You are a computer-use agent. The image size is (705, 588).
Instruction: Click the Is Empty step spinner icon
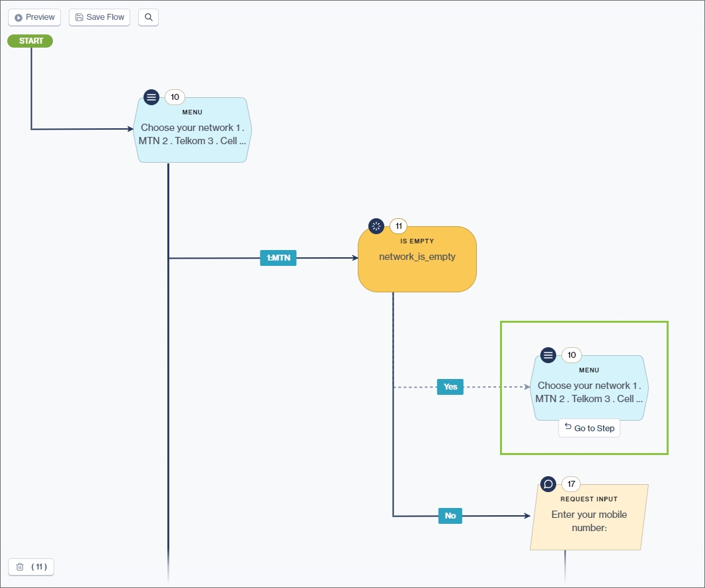(x=376, y=226)
